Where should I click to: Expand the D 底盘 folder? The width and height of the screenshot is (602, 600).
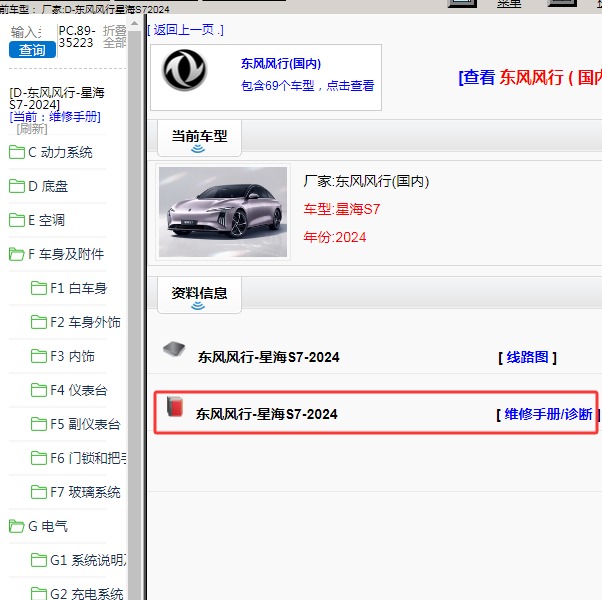(38, 186)
